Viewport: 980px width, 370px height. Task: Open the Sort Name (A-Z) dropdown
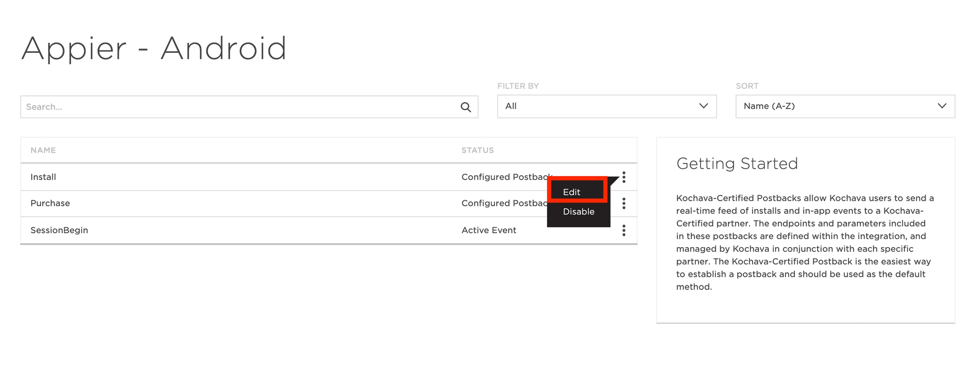tap(844, 106)
